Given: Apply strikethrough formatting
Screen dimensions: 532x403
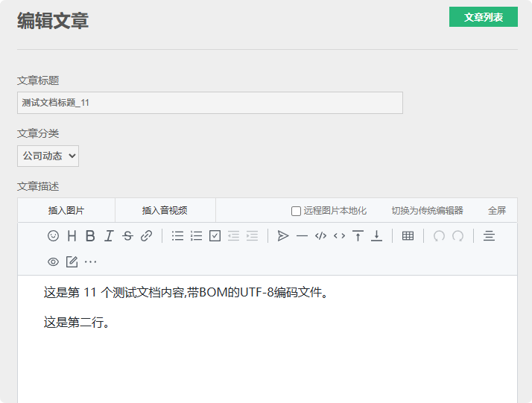Looking at the screenshot, I should coord(127,236).
